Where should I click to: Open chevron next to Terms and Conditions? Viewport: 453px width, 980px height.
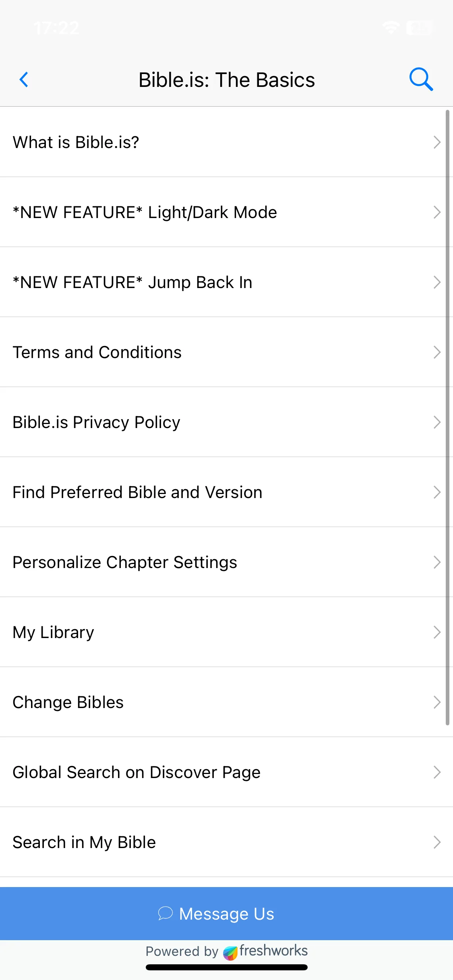[437, 352]
